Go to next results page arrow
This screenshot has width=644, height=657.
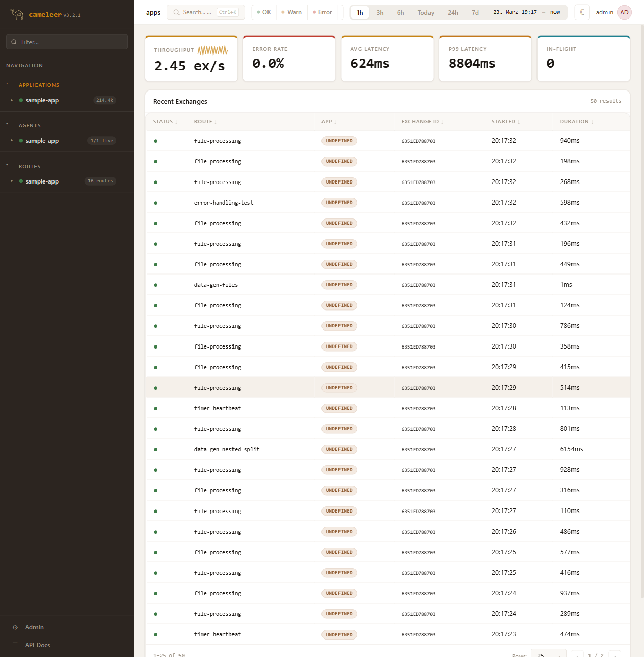point(614,655)
